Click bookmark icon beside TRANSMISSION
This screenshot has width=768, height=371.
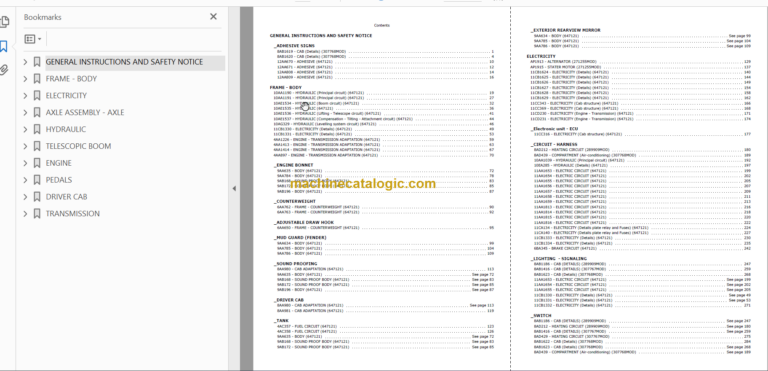click(37, 214)
